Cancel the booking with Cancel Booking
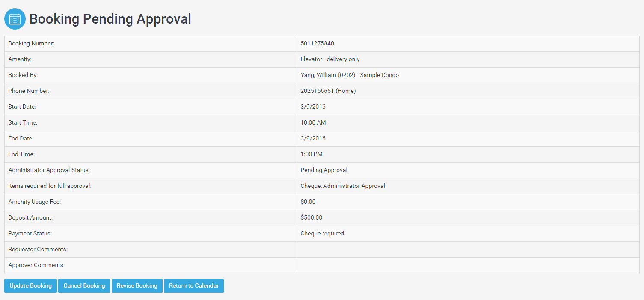Viewport: 644px width, 300px height. [84, 286]
